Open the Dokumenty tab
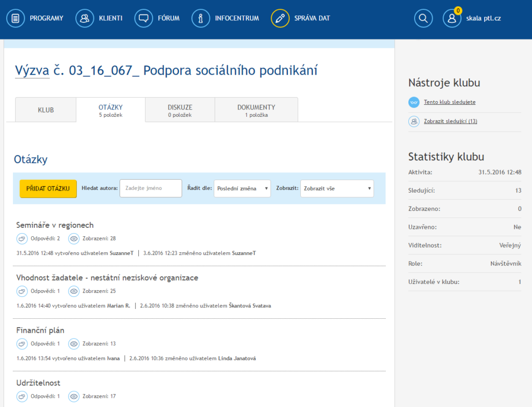Image resolution: width=532 pixels, height=407 pixels. click(256, 110)
